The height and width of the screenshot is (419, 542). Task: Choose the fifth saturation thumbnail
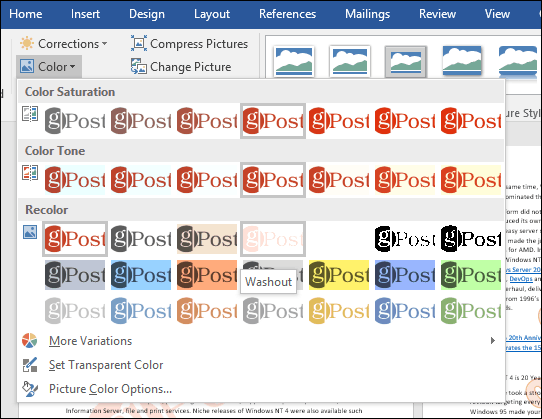339,121
